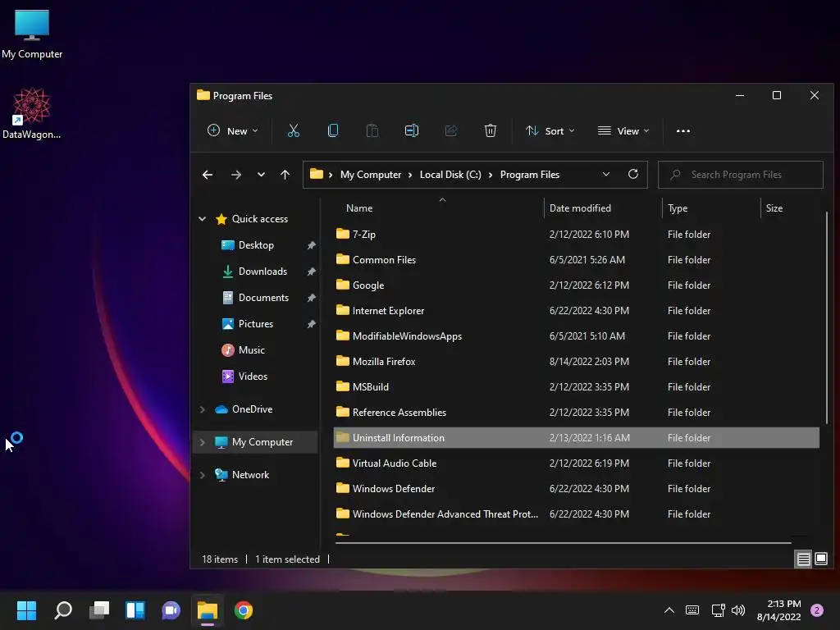Image resolution: width=840 pixels, height=630 pixels.
Task: Click the Search Program Files box
Action: pyautogui.click(x=741, y=175)
